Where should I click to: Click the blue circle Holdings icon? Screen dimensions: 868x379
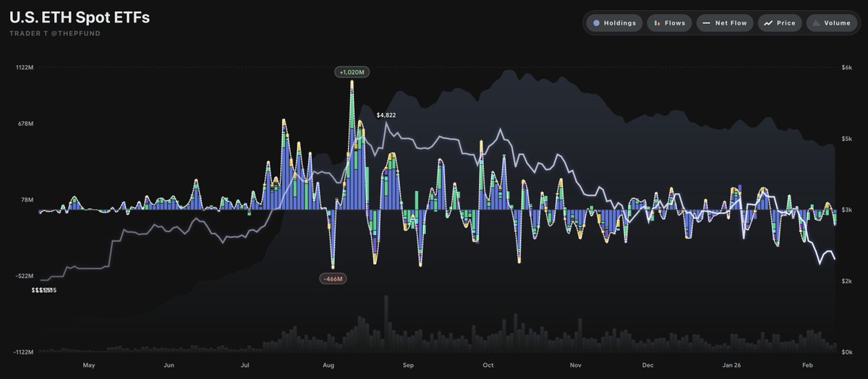pos(596,23)
